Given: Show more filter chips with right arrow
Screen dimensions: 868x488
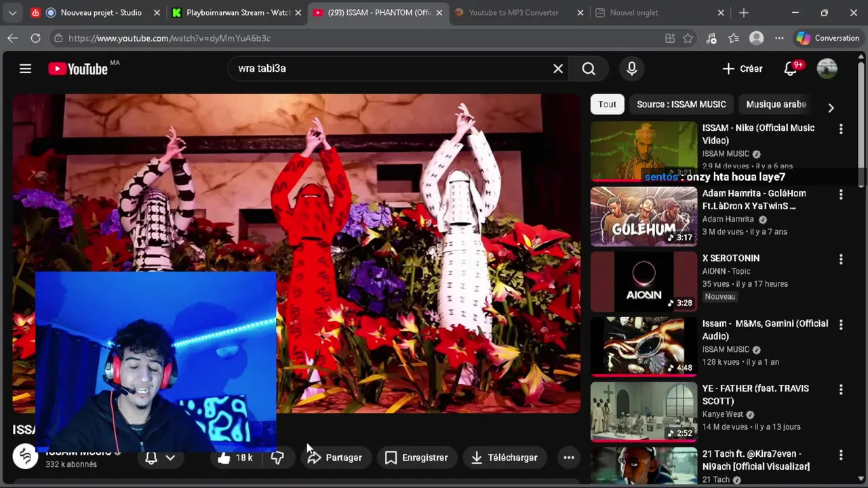Looking at the screenshot, I should click(831, 108).
